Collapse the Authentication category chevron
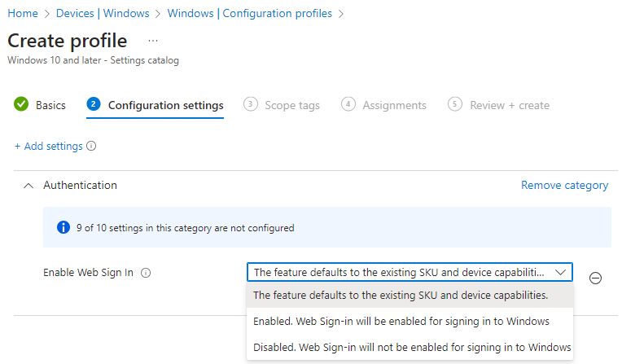622x364 pixels. point(28,186)
